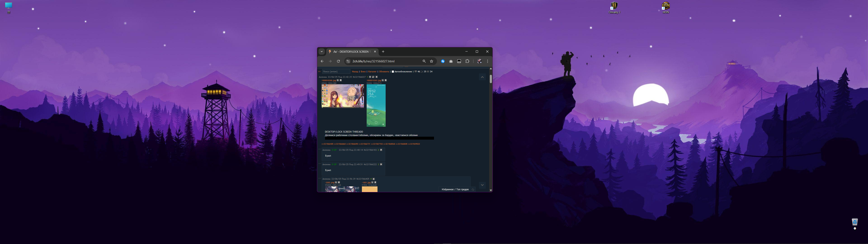
Task: Open 1000010280.jpg file link
Action: click(329, 81)
